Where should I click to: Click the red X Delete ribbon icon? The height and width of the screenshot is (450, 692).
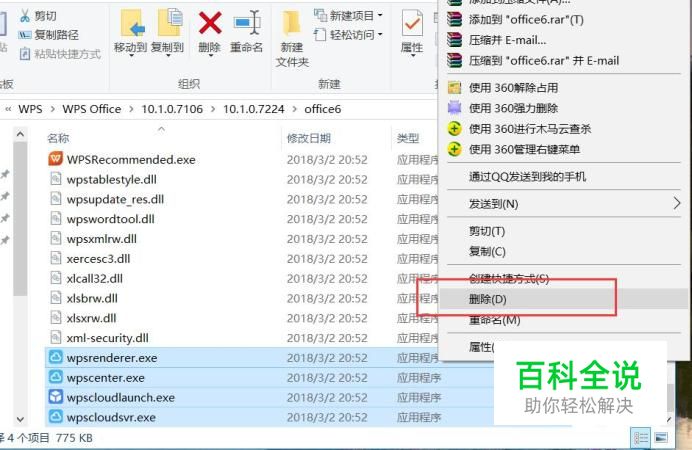tap(210, 23)
